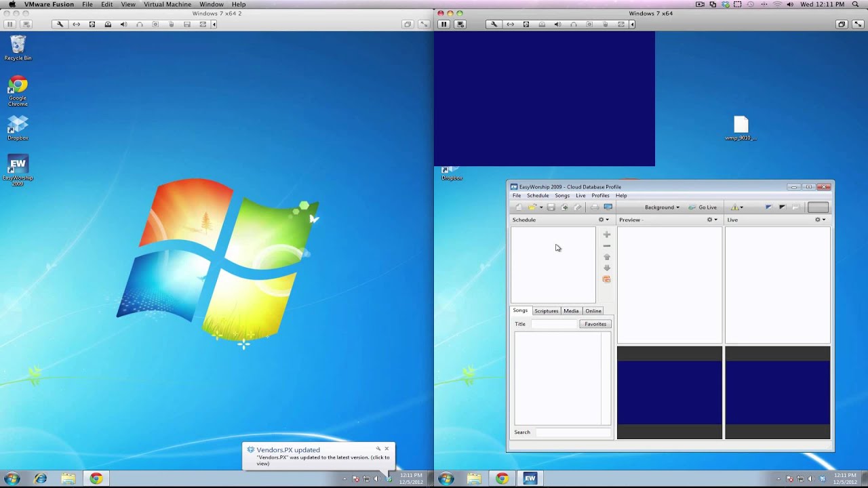
Task: Open the File menu in EasyWorship
Action: click(x=517, y=196)
